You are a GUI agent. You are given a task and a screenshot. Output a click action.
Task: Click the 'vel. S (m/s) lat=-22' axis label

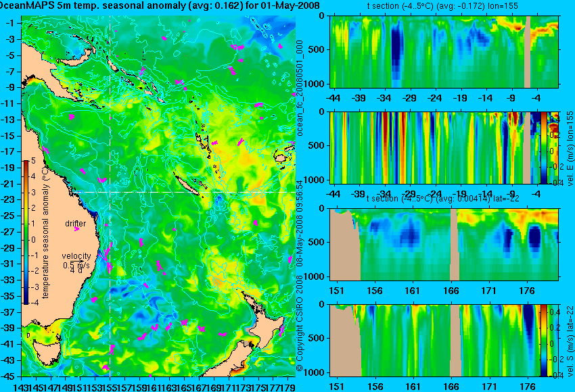[570, 341]
